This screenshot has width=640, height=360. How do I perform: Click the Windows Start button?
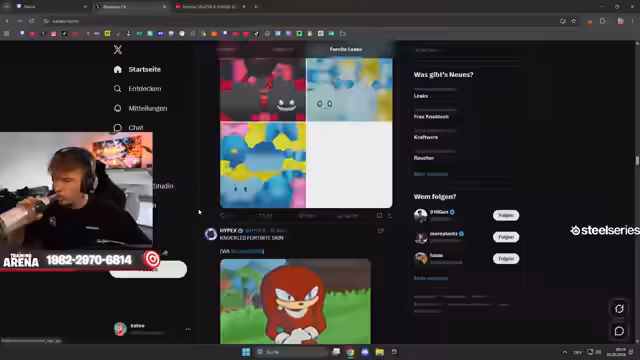click(x=246, y=352)
